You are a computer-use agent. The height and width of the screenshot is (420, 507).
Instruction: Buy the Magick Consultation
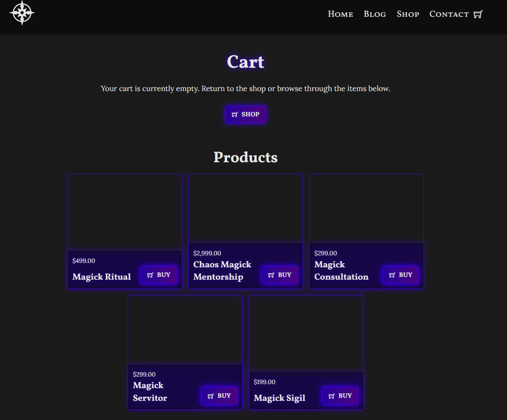[x=401, y=275]
